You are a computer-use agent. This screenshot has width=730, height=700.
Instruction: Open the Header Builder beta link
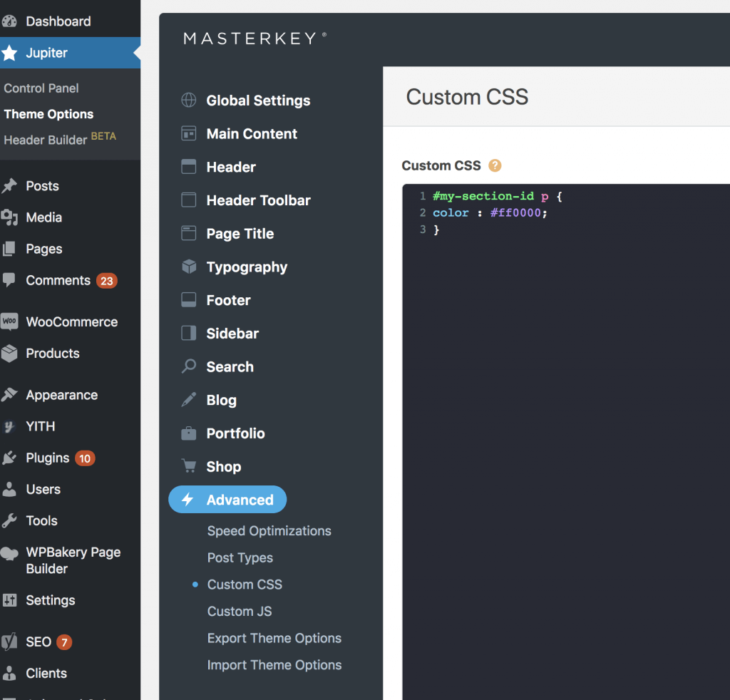(46, 140)
